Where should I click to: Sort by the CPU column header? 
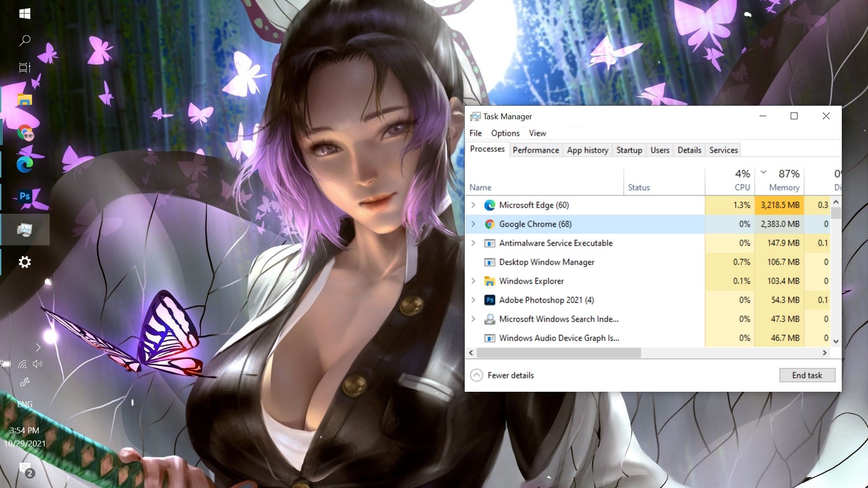point(730,181)
